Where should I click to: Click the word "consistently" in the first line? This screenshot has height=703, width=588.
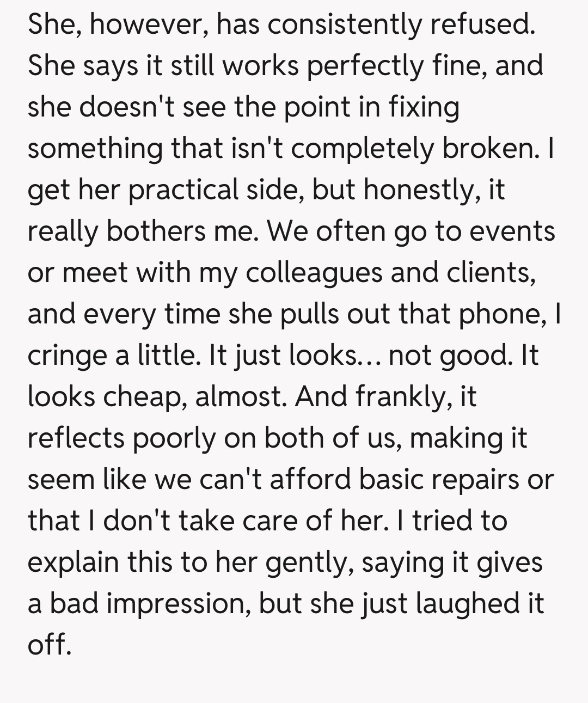(344, 25)
